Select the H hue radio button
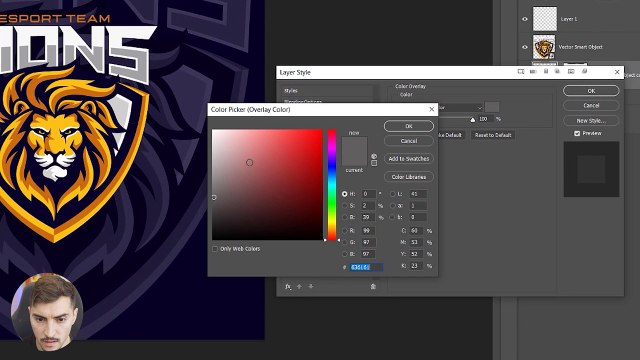 [x=344, y=194]
